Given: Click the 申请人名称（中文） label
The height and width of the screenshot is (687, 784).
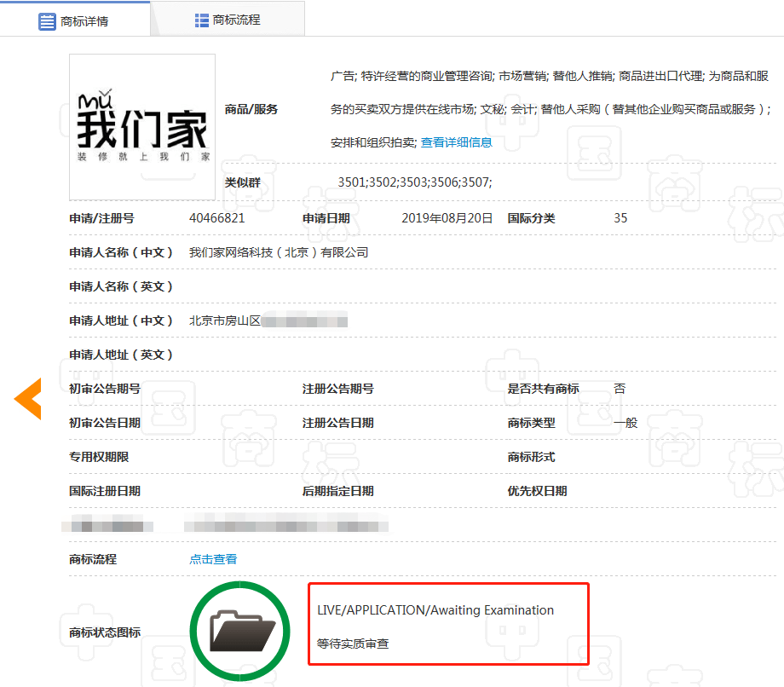Looking at the screenshot, I should (120, 252).
